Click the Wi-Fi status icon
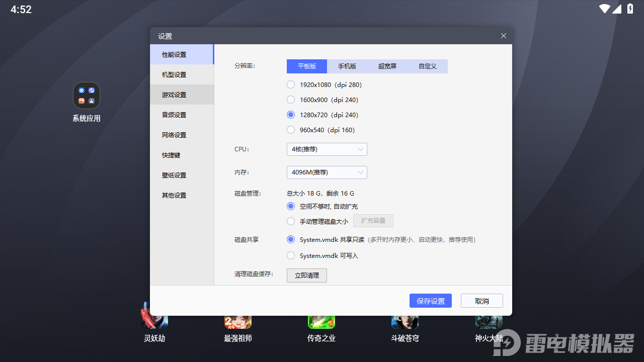The width and height of the screenshot is (644, 362). coord(604,9)
